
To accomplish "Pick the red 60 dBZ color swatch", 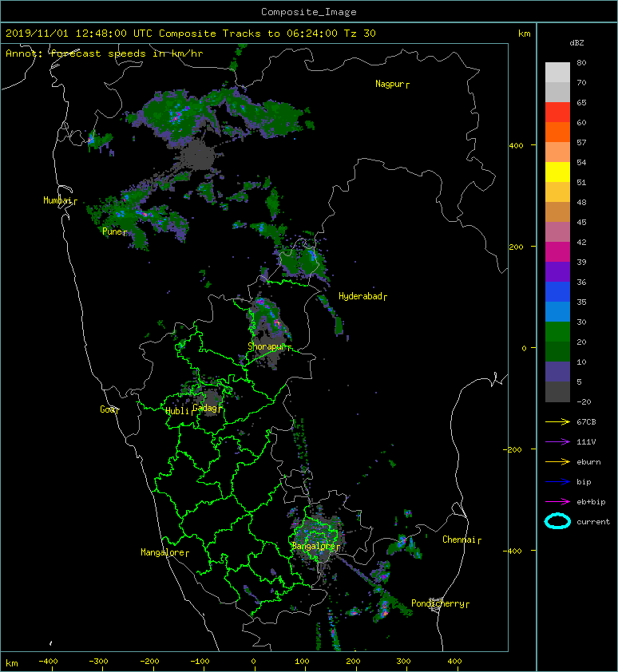I will (x=557, y=113).
